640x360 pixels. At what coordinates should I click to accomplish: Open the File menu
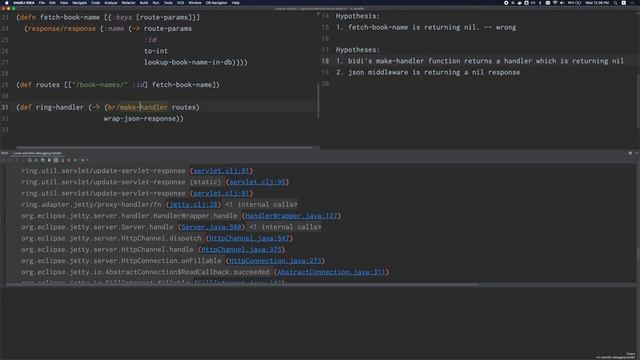[42, 3]
